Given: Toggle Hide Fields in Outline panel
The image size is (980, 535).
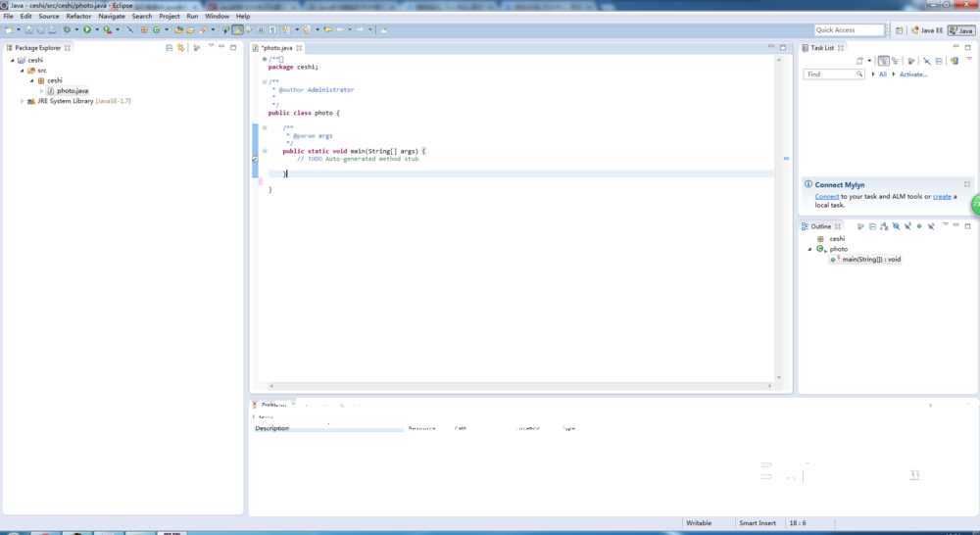Looking at the screenshot, I should [x=896, y=226].
